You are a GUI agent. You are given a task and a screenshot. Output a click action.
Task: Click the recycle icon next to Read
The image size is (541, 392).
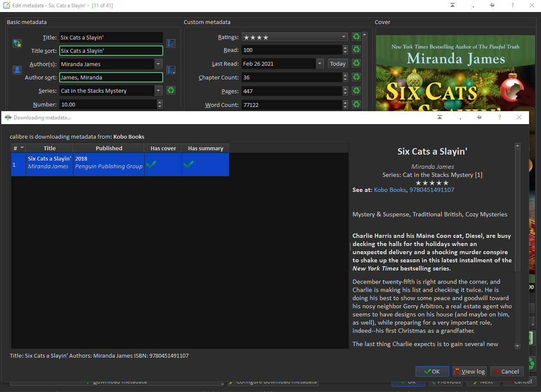pos(356,50)
